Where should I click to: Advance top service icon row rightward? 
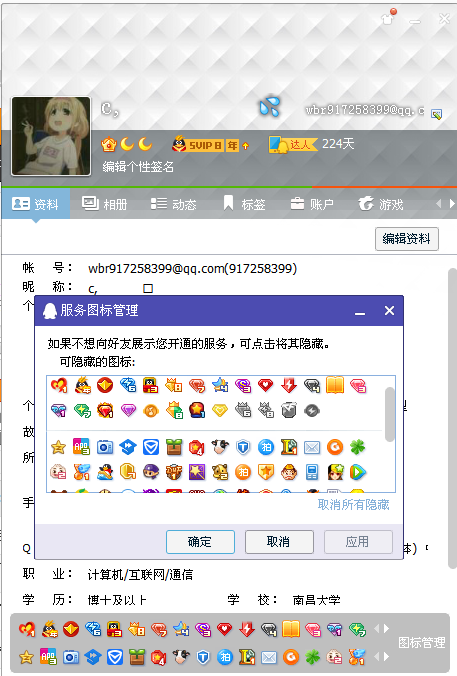click(x=387, y=628)
